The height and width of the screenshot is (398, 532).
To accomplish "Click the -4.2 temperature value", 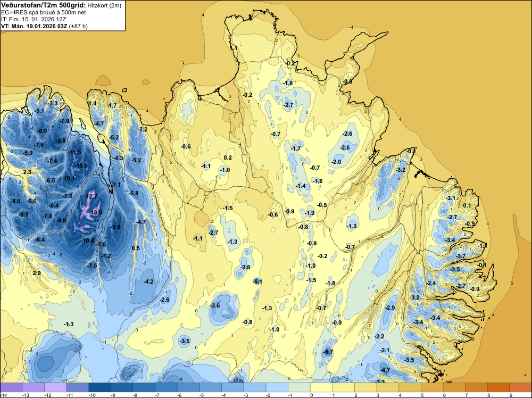I will [x=148, y=281].
